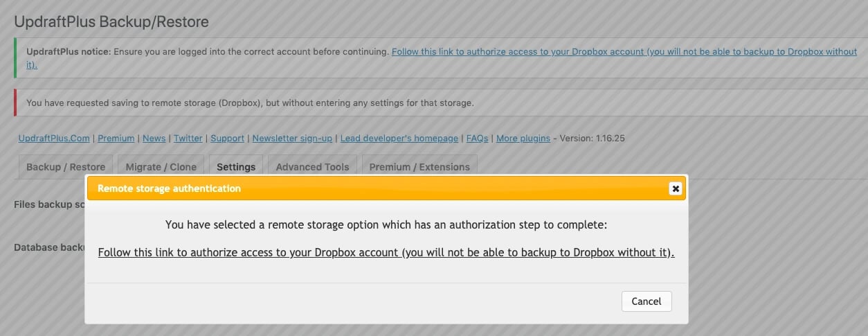Go to the Support link
Screen dimensions: 868x336
pos(227,138)
